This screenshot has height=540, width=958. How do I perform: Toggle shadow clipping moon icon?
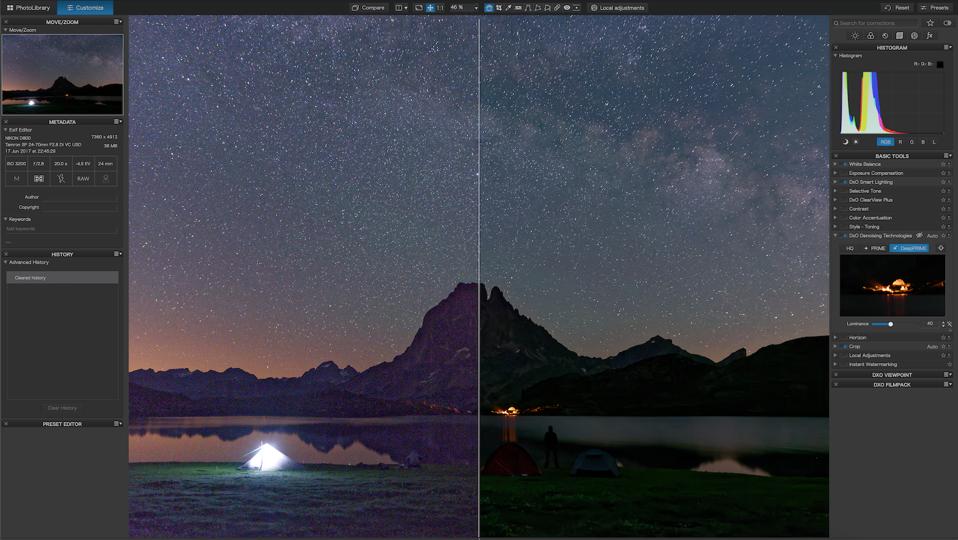pyautogui.click(x=846, y=142)
